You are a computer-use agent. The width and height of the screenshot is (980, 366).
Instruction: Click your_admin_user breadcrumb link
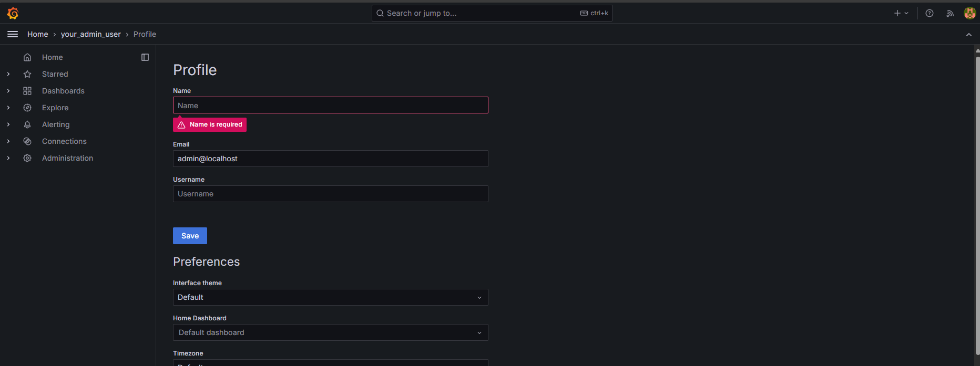(90, 34)
